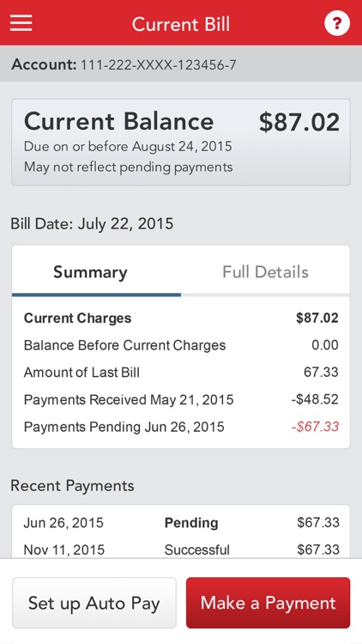
Task: Switch to the Full Details tab
Action: [266, 272]
